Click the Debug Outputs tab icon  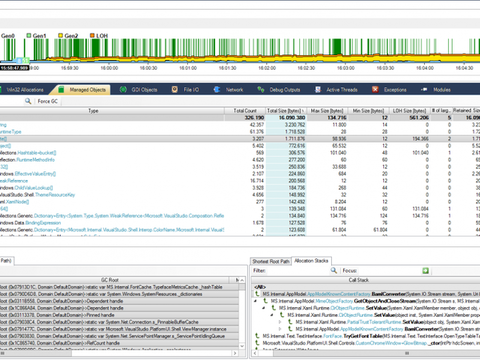(261, 89)
